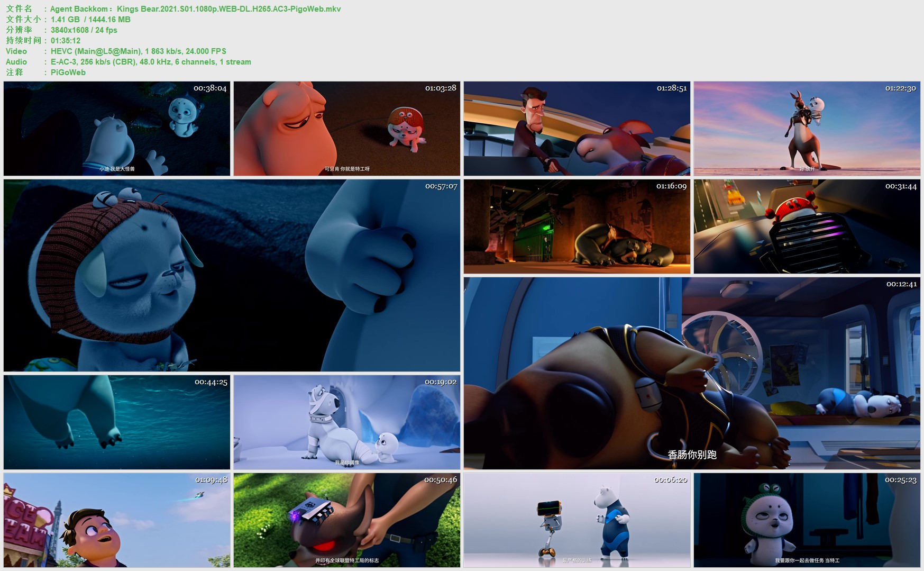Click the snowy robot dog frame at 00:19:02

point(347,422)
